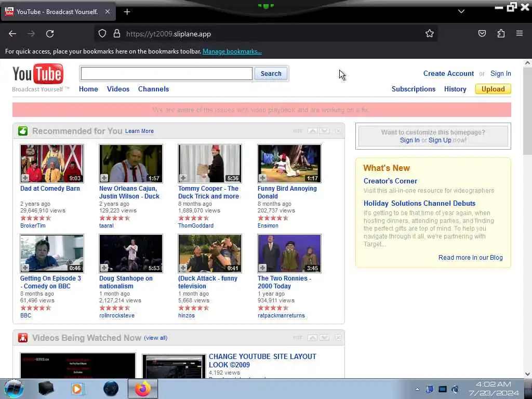Image resolution: width=532 pixels, height=399 pixels.
Task: Click the padlock site info icon
Action: 117,34
